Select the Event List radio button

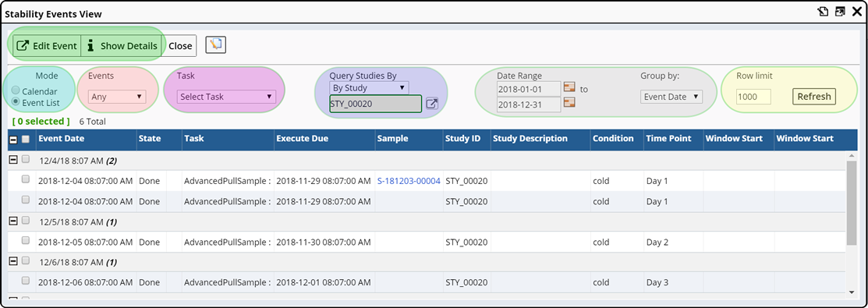[x=16, y=102]
